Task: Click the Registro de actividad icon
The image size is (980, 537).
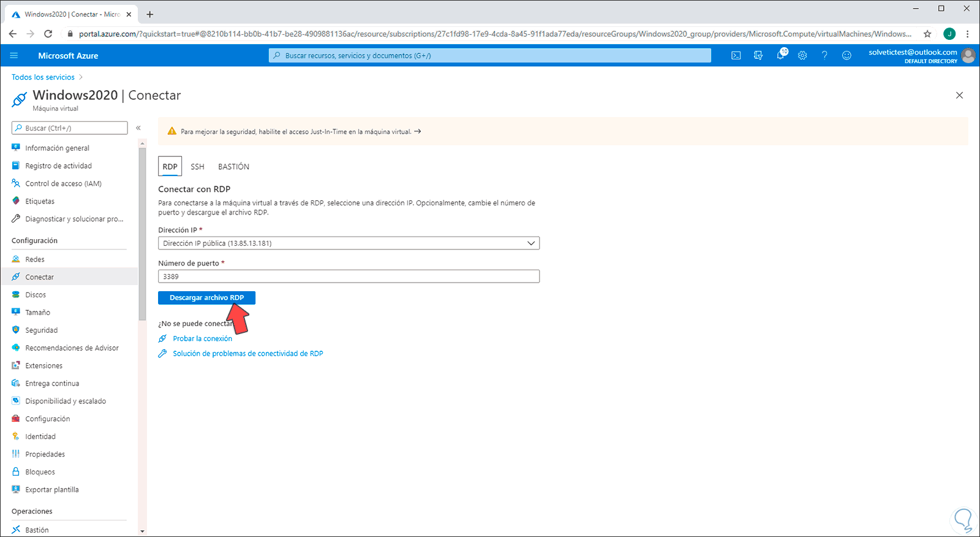Action: coord(16,166)
